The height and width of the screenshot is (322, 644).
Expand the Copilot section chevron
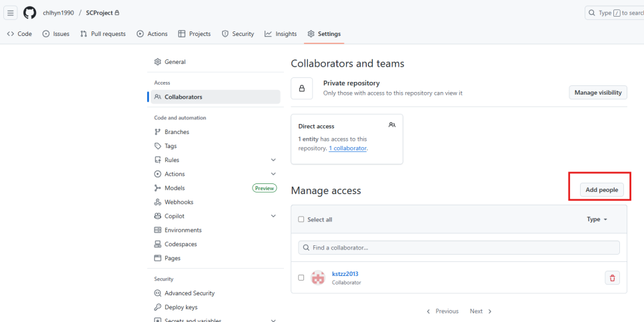pos(273,216)
